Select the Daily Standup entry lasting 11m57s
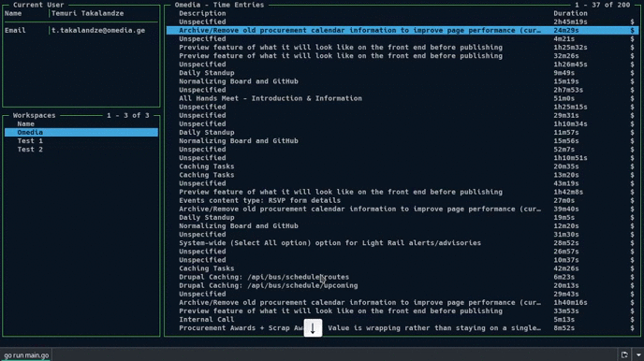The width and height of the screenshot is (644, 361). (x=402, y=133)
